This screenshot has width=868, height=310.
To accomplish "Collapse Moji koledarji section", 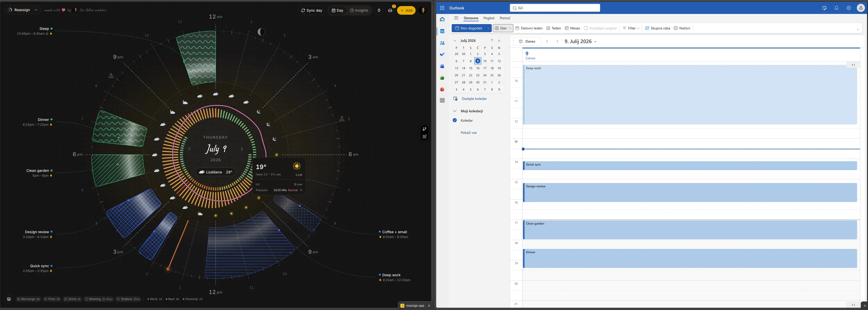I will (x=454, y=111).
